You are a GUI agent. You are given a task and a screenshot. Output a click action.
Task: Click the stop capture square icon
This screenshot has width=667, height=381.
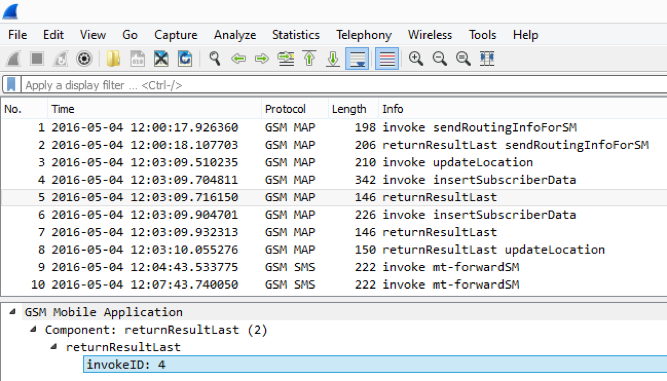click(x=37, y=59)
